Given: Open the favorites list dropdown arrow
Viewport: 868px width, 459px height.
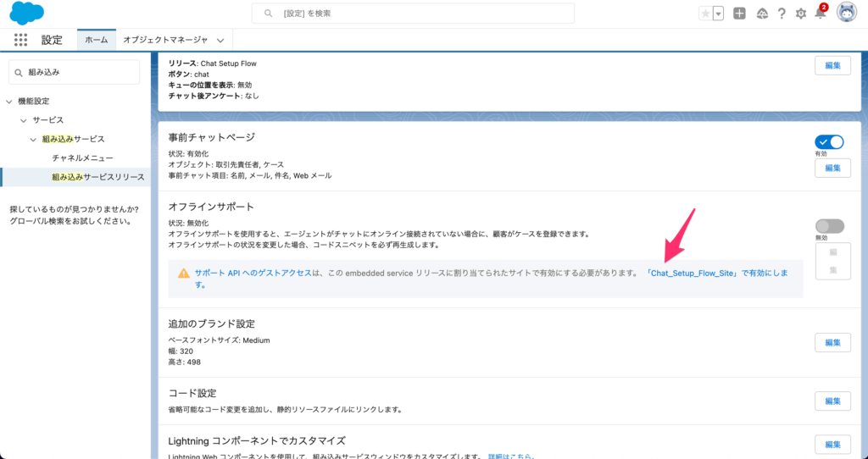Looking at the screenshot, I should click(x=719, y=14).
